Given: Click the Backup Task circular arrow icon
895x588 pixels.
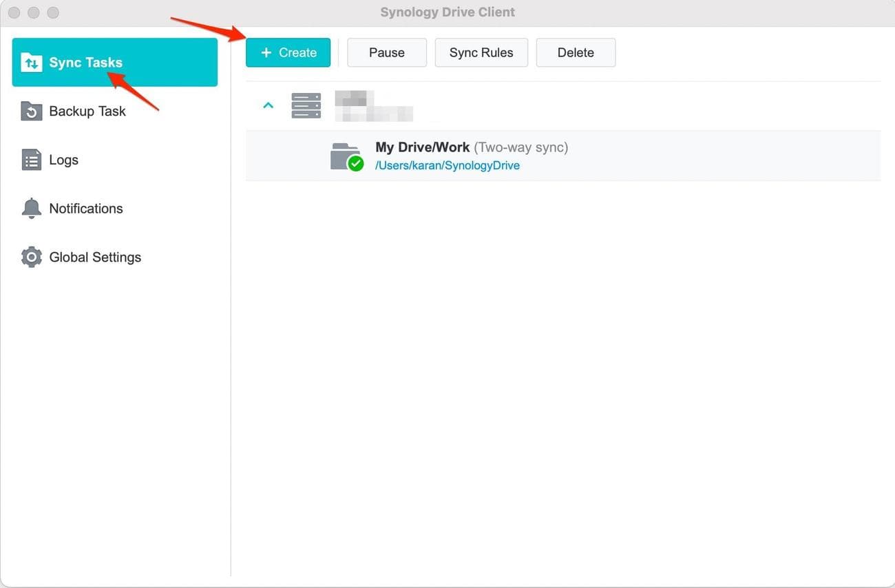Looking at the screenshot, I should [31, 111].
